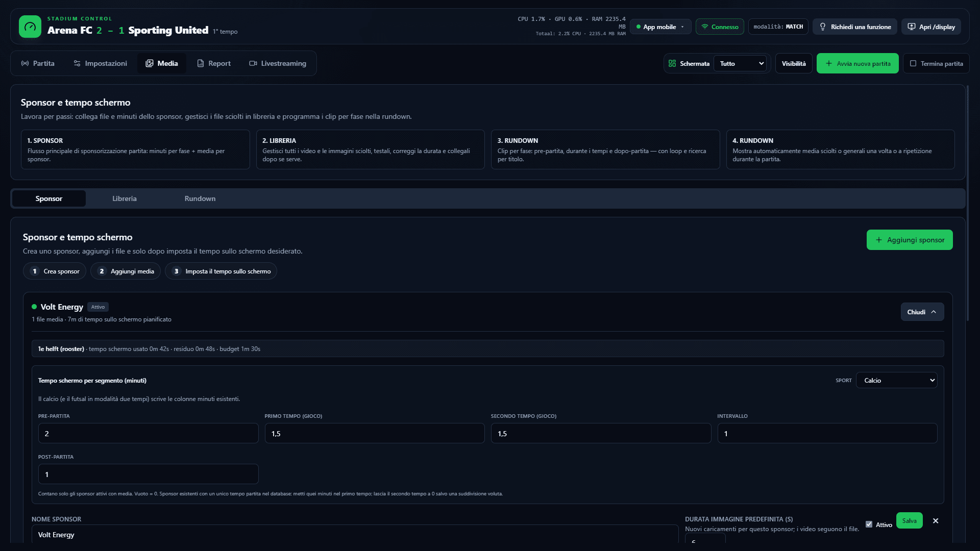Click the Nome sponsor field with Volt Energy
Image resolution: width=980 pixels, height=551 pixels.
coord(355,534)
